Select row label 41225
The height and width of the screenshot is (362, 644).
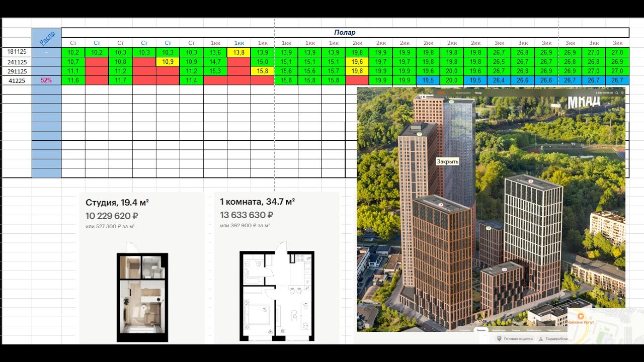click(x=17, y=80)
